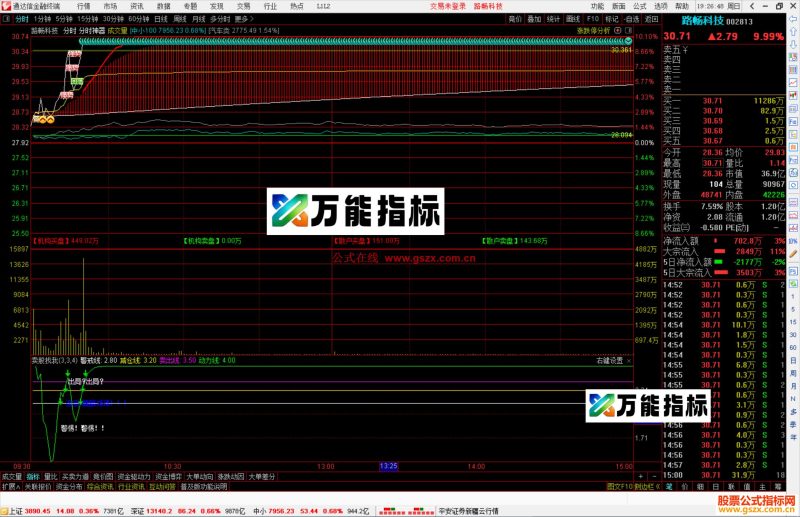This screenshot has width=800, height=517.
Task: Open F10 company information
Action: coord(592,19)
